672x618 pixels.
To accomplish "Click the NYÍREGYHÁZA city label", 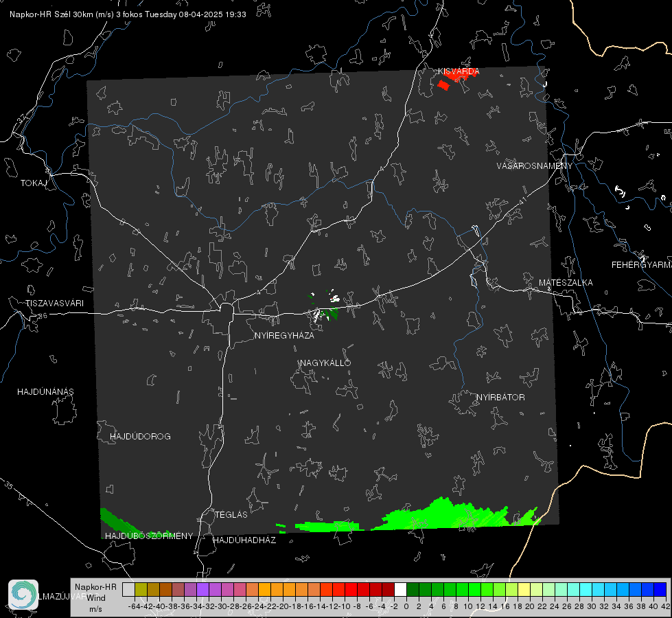I will (284, 336).
